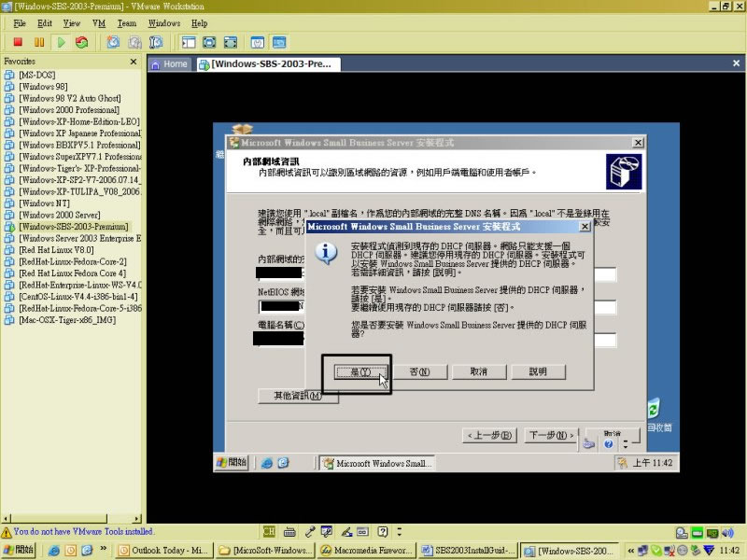The height and width of the screenshot is (560, 747).
Task: Click the Reset virtual machine icon
Action: point(82,42)
